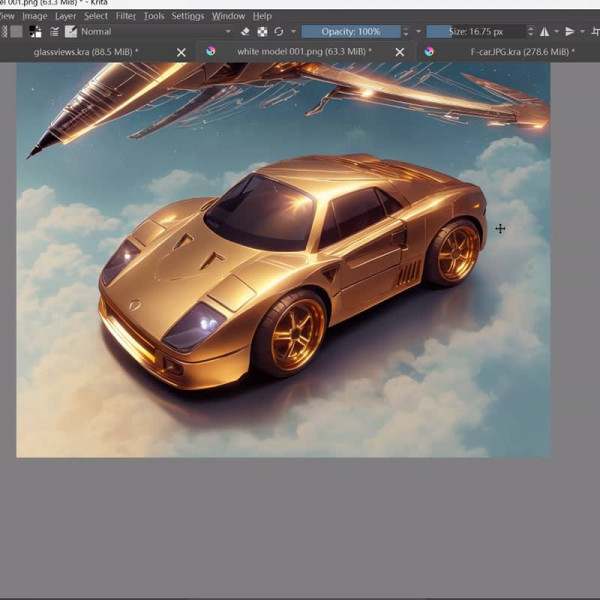Close the glassviews.kra document tab
Screen dimensions: 600x600
pos(181,52)
